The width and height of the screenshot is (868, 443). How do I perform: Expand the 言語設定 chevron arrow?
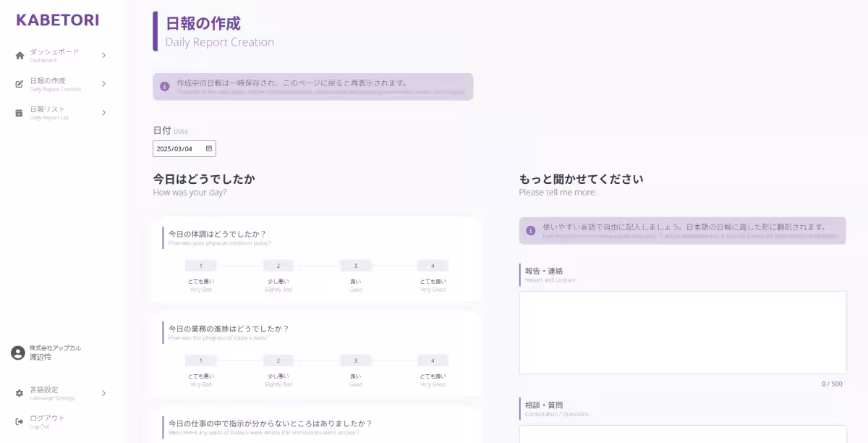pos(103,393)
